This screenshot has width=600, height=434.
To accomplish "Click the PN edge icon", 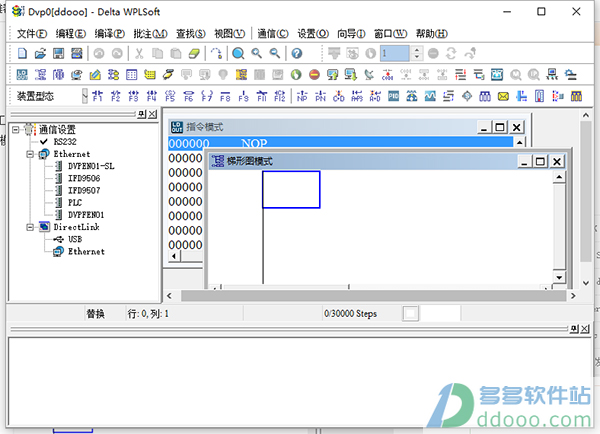I will coord(320,96).
